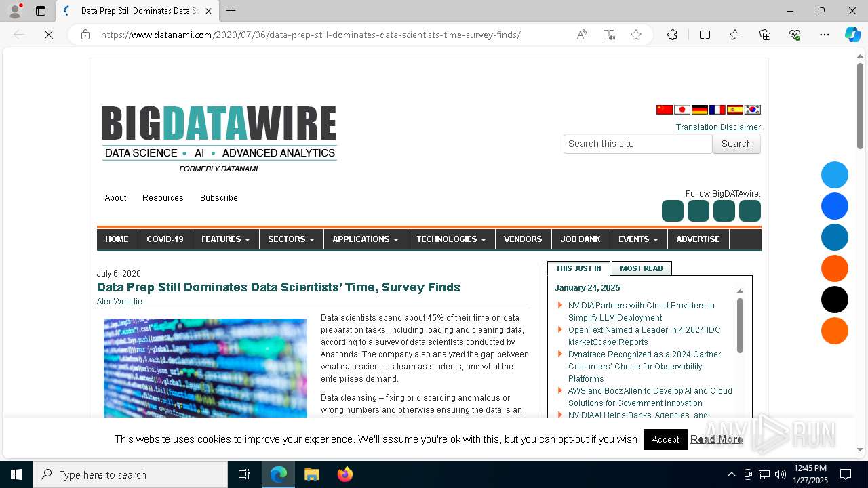Screen dimensions: 868x488
Task: Open OpenText Named a Leader article
Action: (x=644, y=336)
